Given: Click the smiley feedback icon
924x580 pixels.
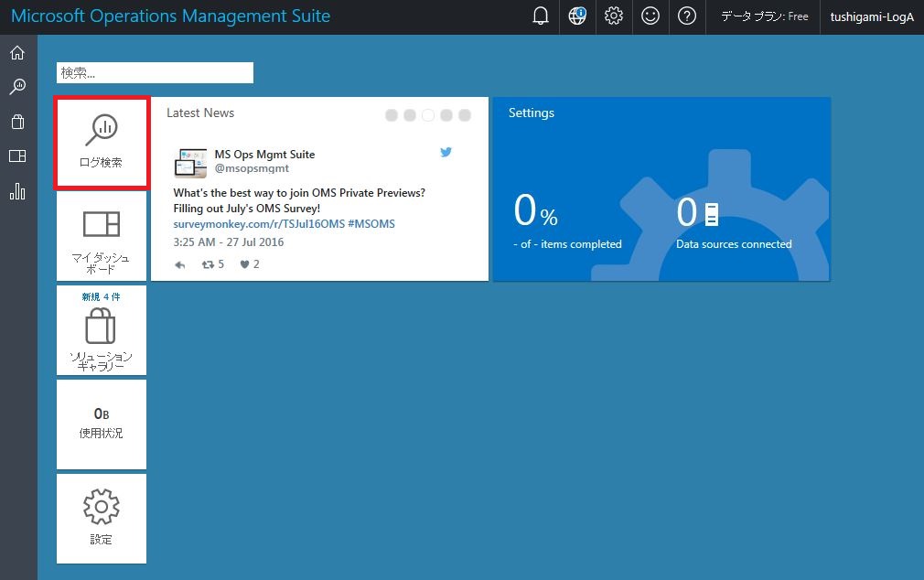Looking at the screenshot, I should coord(650,16).
